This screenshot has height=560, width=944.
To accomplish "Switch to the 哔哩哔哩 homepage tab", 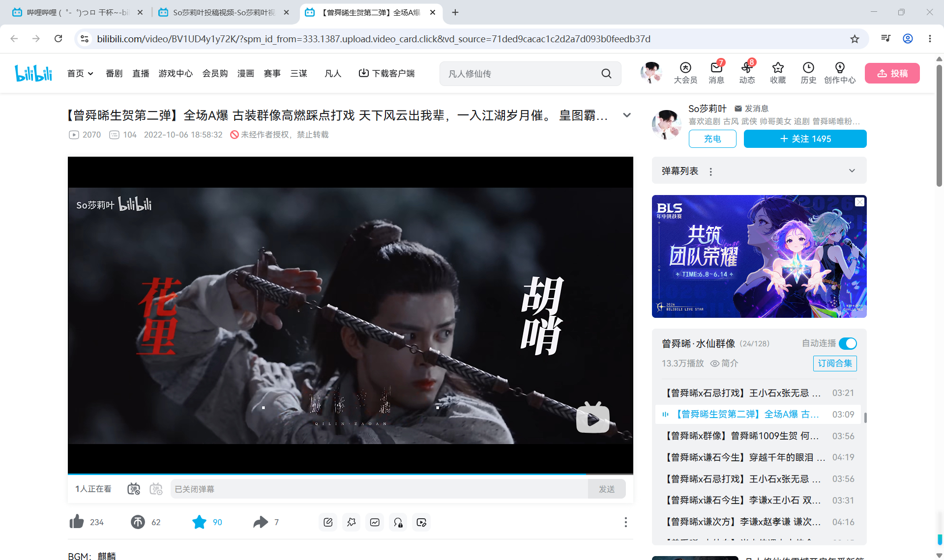I will pos(77,12).
